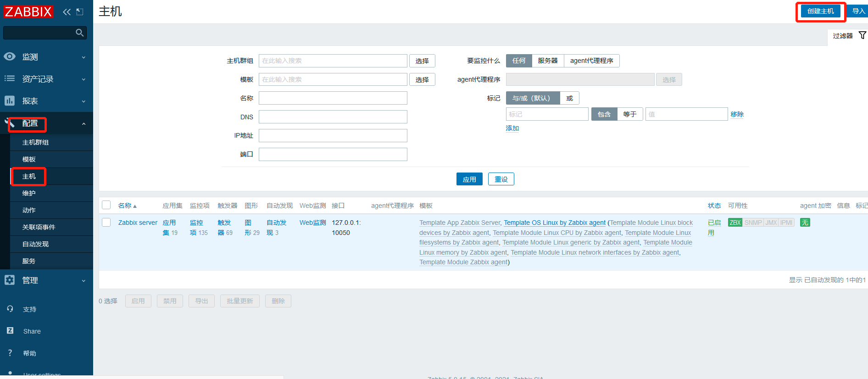Expand the 管理 menu chevron
This screenshot has width=868, height=379.
(x=83, y=281)
